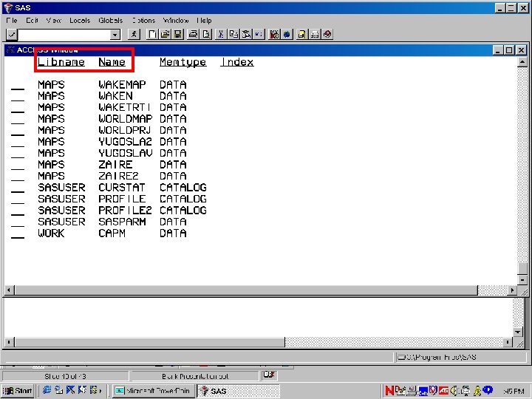
Task: Click the Memtype column header
Action: tap(183, 62)
